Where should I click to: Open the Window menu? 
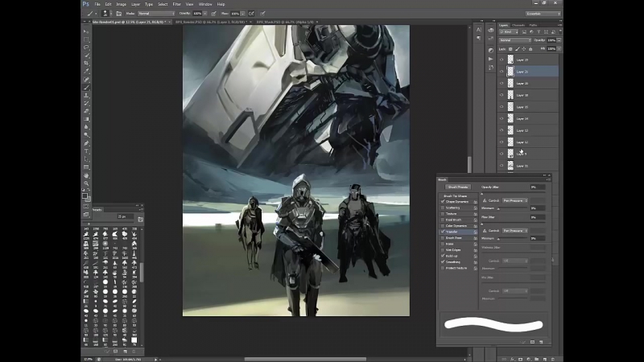point(205,4)
